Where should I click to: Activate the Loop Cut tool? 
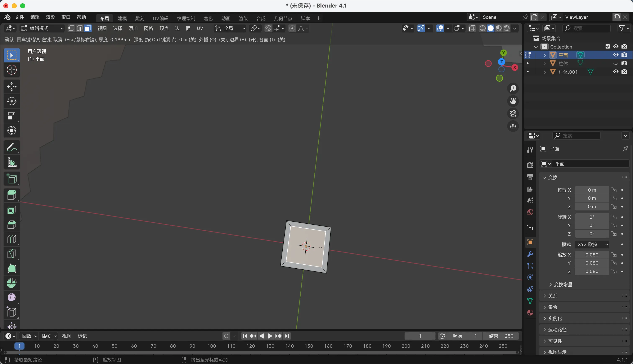click(12, 239)
